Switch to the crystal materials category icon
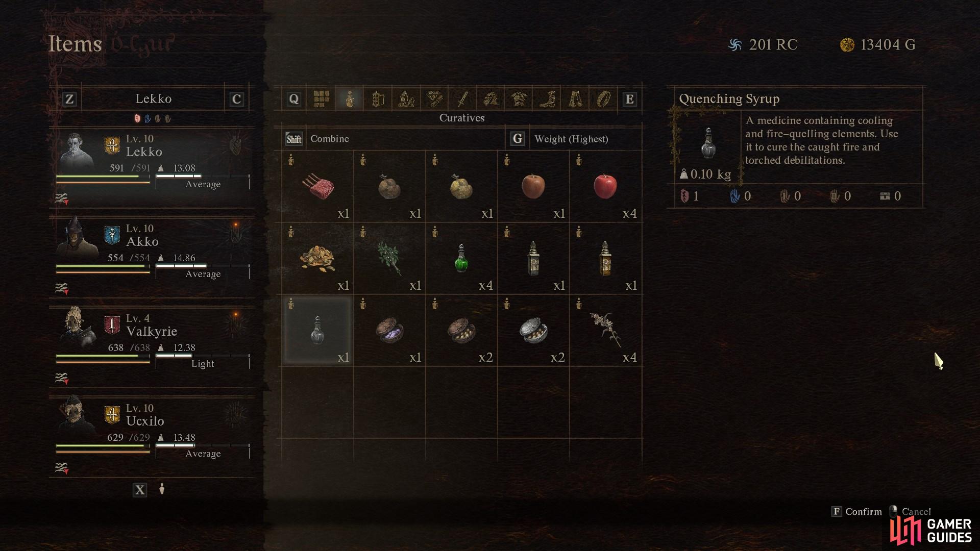 click(x=406, y=99)
